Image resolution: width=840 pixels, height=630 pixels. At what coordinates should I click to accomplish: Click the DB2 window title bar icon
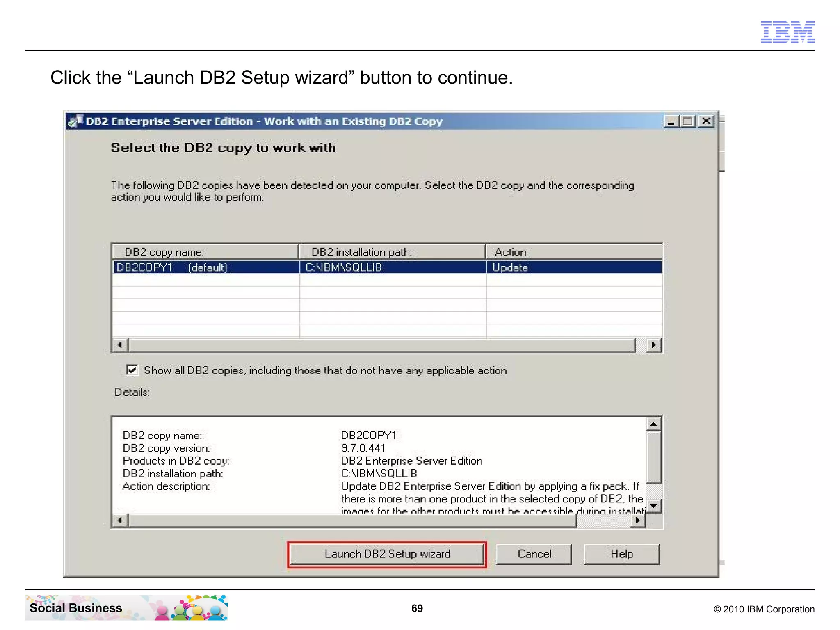76,121
